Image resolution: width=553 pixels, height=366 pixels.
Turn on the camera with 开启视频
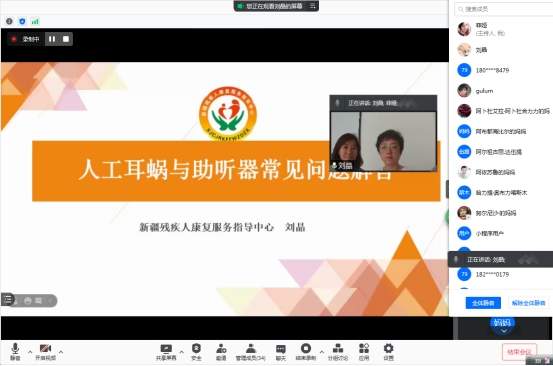pos(45,352)
